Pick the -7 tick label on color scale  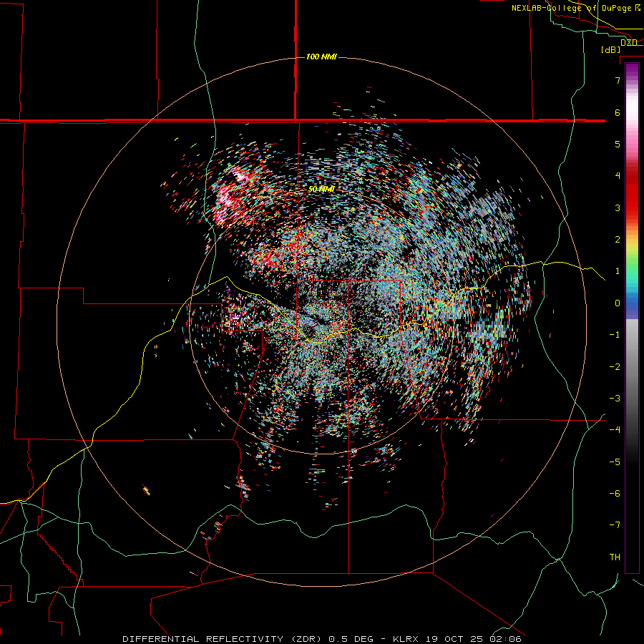click(x=615, y=525)
